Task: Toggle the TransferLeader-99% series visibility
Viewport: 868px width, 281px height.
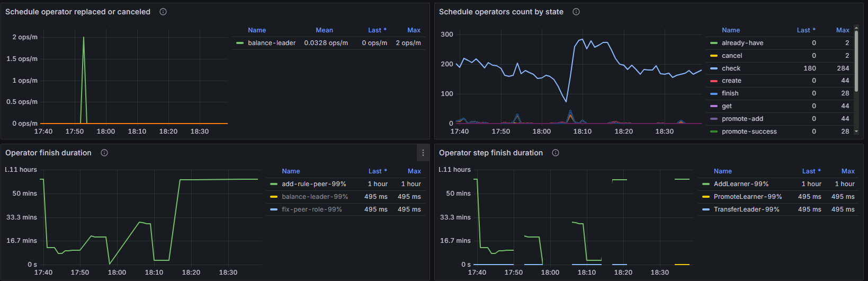Action: click(x=746, y=209)
